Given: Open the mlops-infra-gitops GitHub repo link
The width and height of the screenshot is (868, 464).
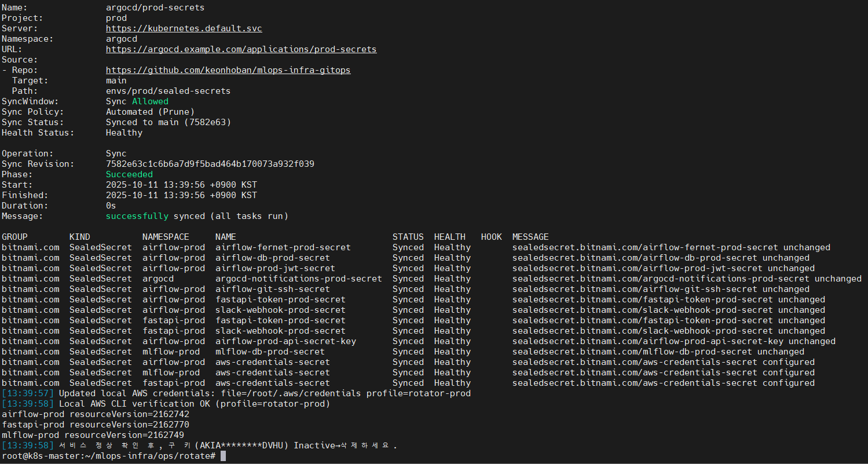Looking at the screenshot, I should coord(228,70).
